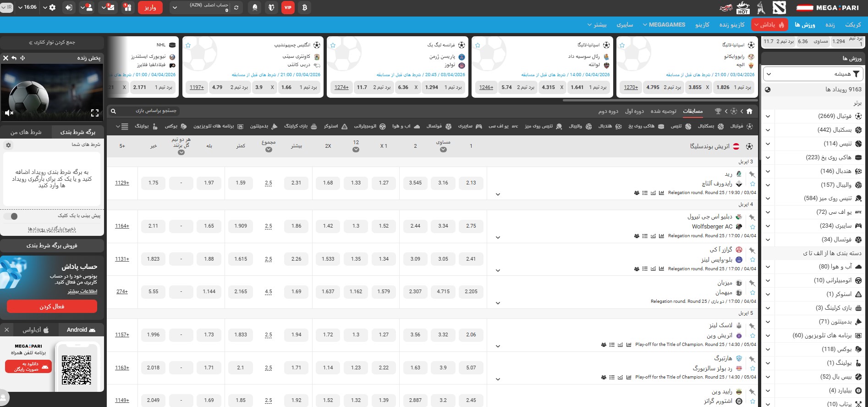This screenshot has width=868, height=407.
Task: Click the Bitcoin crypto icon in top bar
Action: (x=304, y=7)
